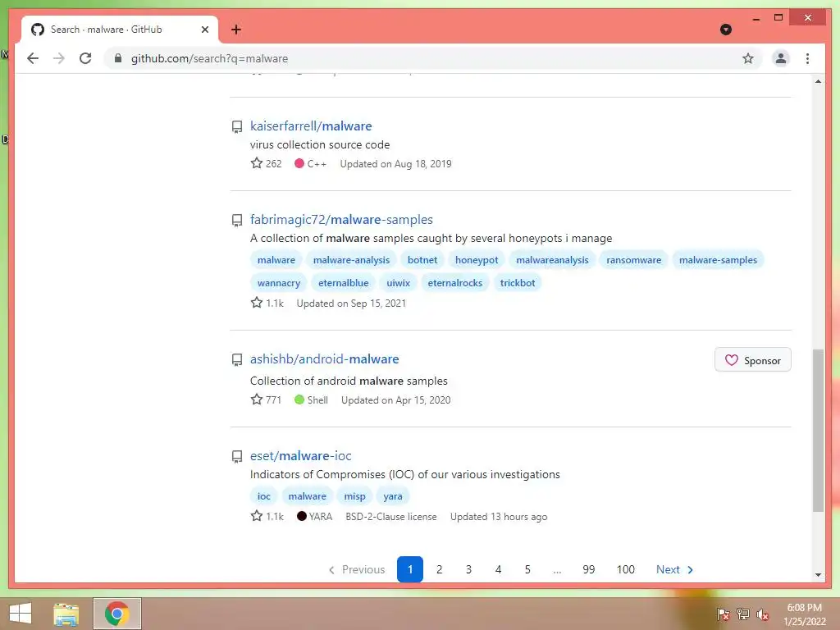Click the C++ language color dot
The width and height of the screenshot is (840, 630).
point(299,163)
